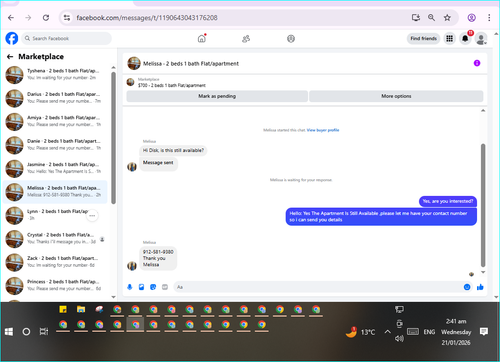Open the File Explorer taskbar icon
The image size is (500, 362).
(81, 310)
